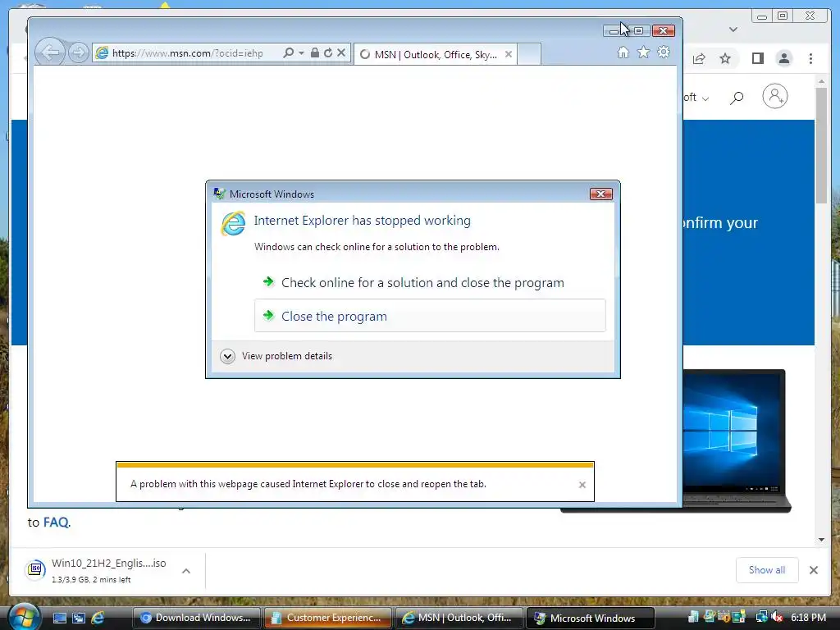Close the Microsoft Windows error dialog

600,194
